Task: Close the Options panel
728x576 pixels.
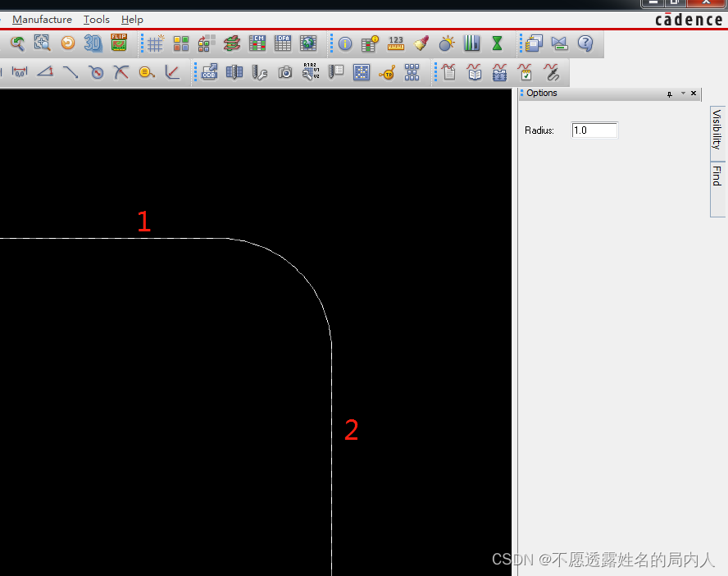Action: (694, 94)
